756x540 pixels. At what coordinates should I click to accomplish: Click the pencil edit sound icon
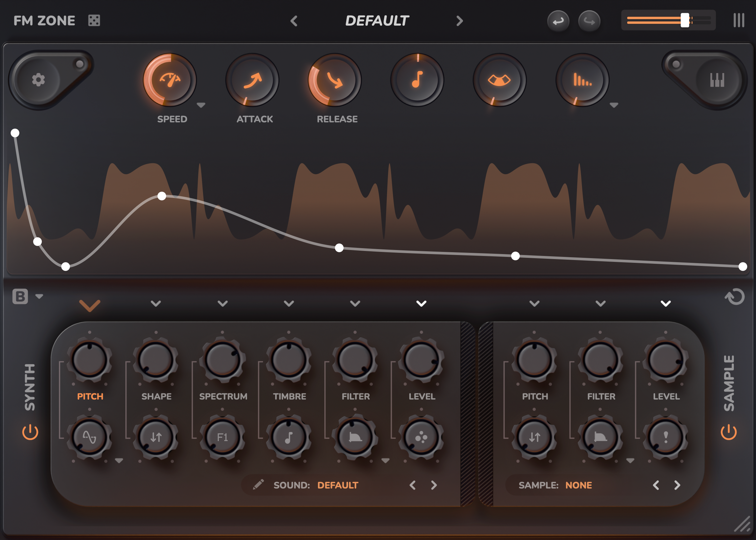point(258,485)
